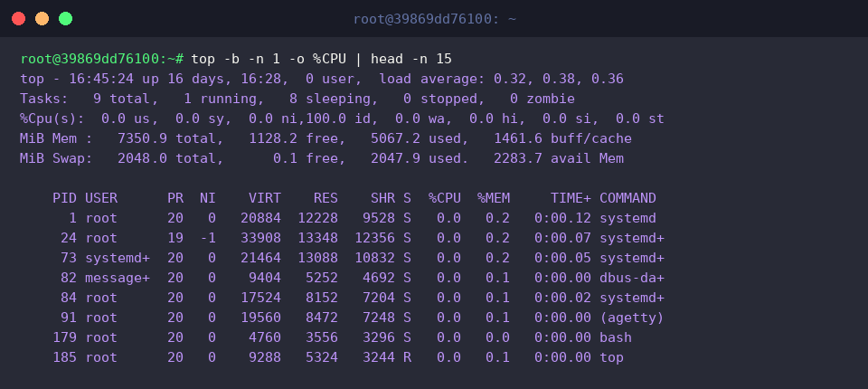This screenshot has width=868, height=389.
Task: Click the green maximize window button
Action: [x=65, y=19]
